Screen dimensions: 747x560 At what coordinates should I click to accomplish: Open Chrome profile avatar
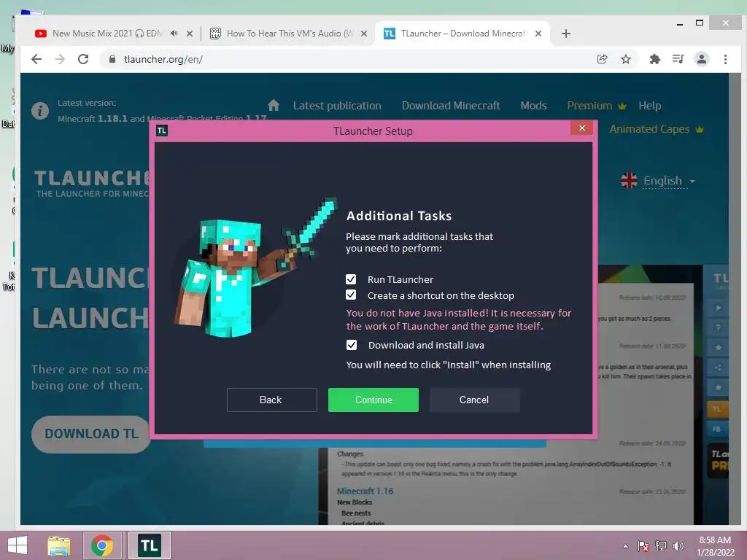tap(702, 59)
